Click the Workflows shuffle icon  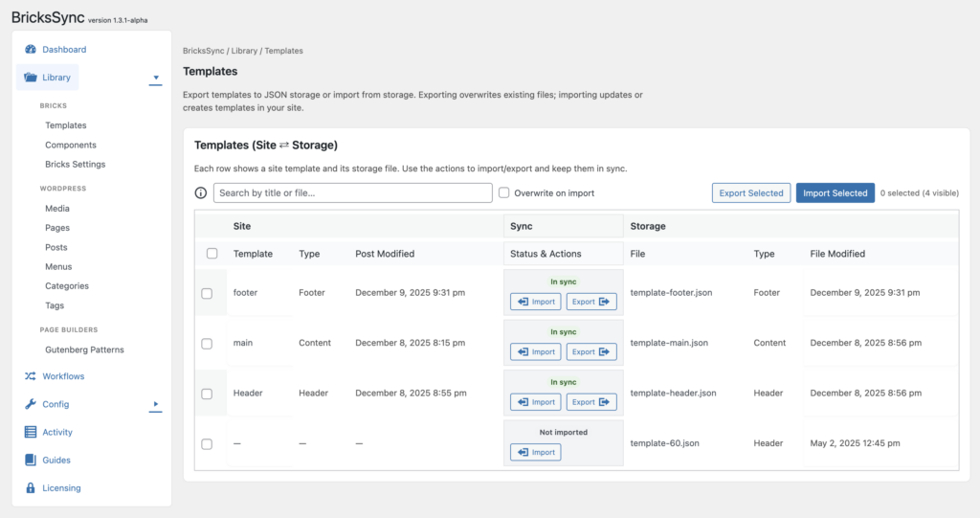31,376
